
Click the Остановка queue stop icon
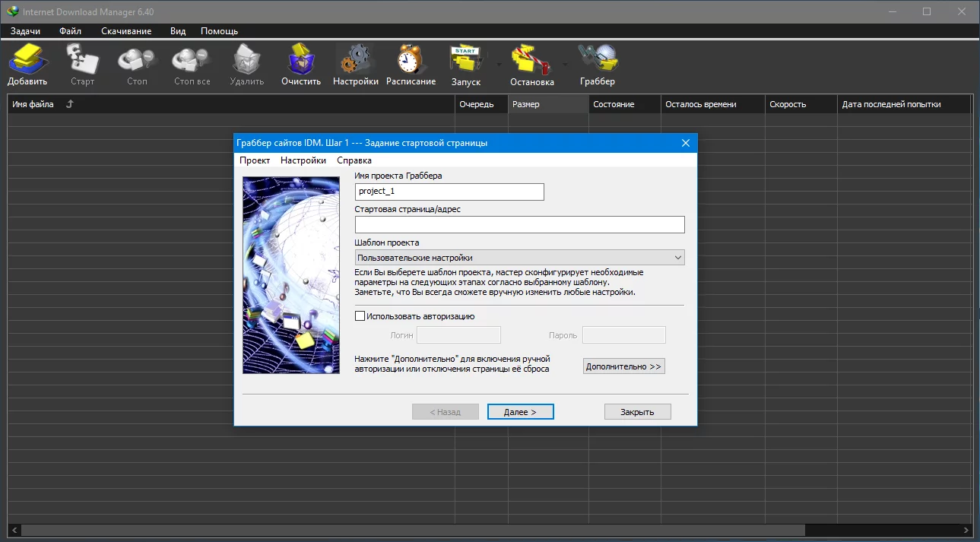pyautogui.click(x=531, y=59)
